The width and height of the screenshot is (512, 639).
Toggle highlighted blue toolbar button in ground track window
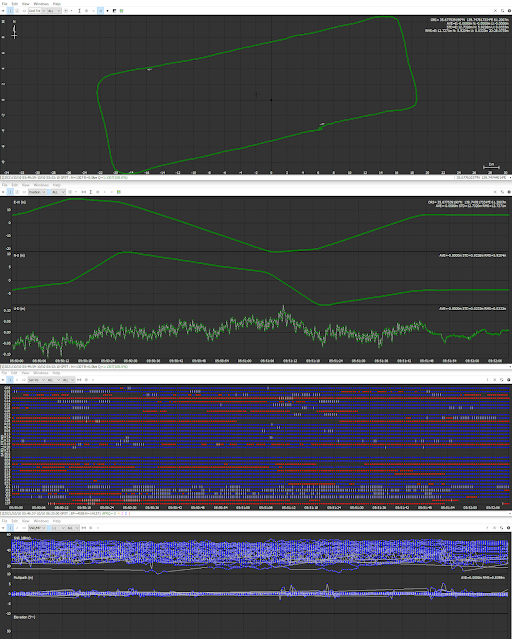(100, 11)
